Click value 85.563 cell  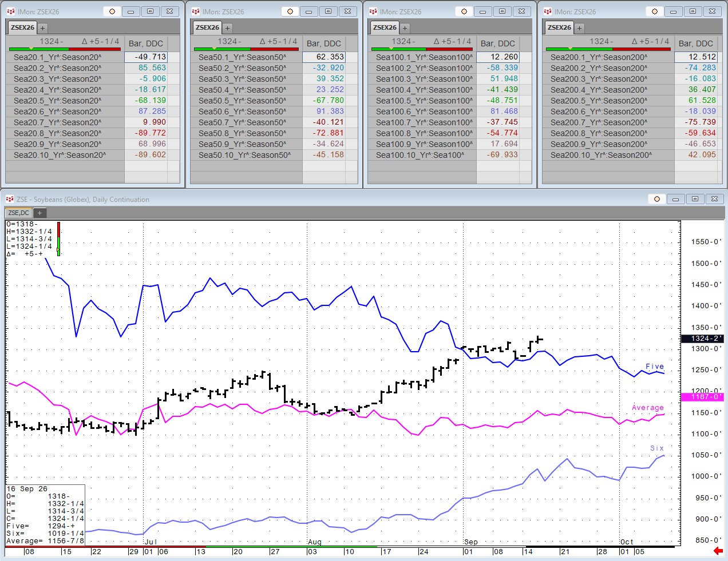[146, 67]
